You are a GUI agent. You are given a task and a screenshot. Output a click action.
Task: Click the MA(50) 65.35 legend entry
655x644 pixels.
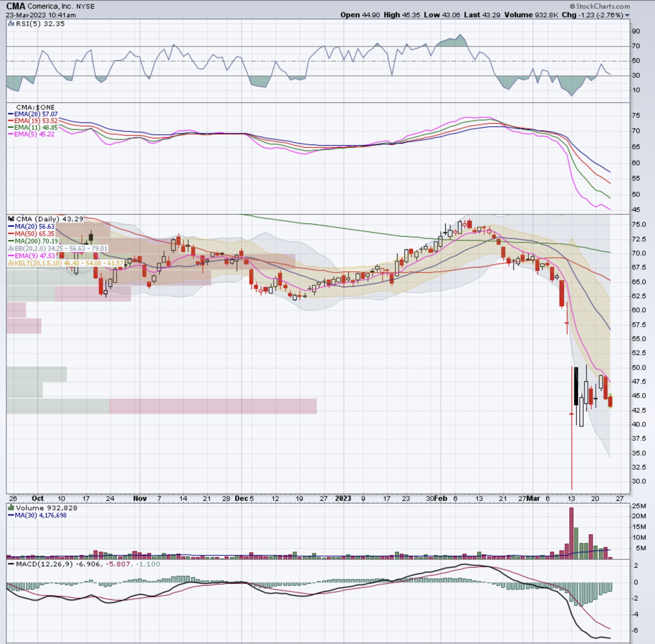[x=31, y=234]
